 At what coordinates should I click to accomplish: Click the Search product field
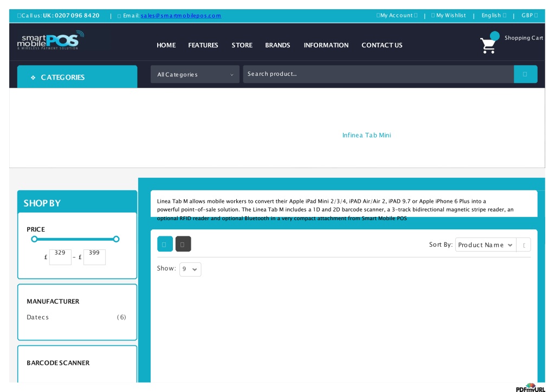pyautogui.click(x=378, y=74)
